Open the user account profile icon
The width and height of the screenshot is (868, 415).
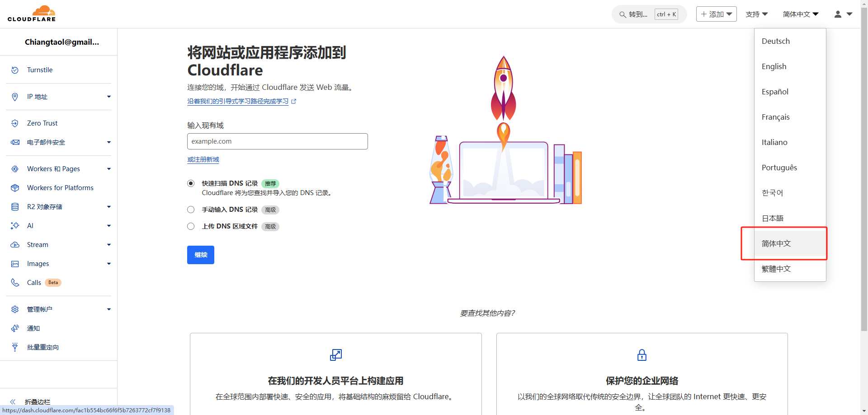(838, 14)
